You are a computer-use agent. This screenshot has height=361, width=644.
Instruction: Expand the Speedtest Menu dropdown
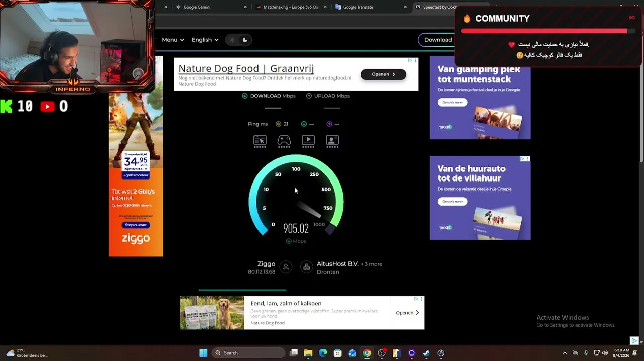tap(173, 40)
